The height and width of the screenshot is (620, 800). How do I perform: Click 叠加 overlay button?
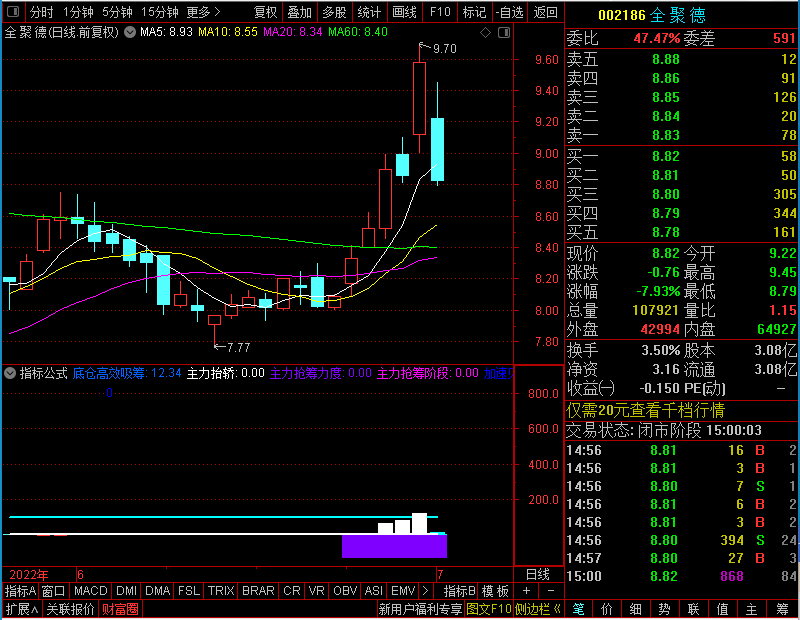coord(299,12)
